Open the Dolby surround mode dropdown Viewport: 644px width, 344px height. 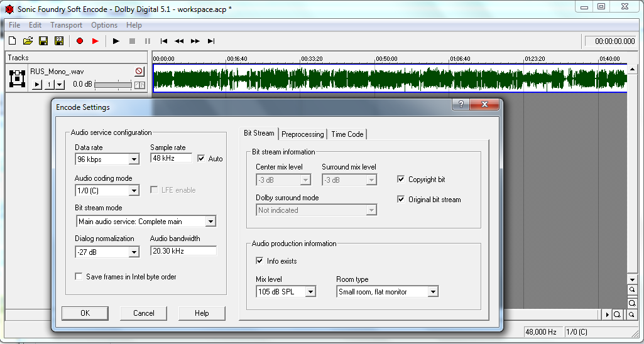click(x=371, y=210)
